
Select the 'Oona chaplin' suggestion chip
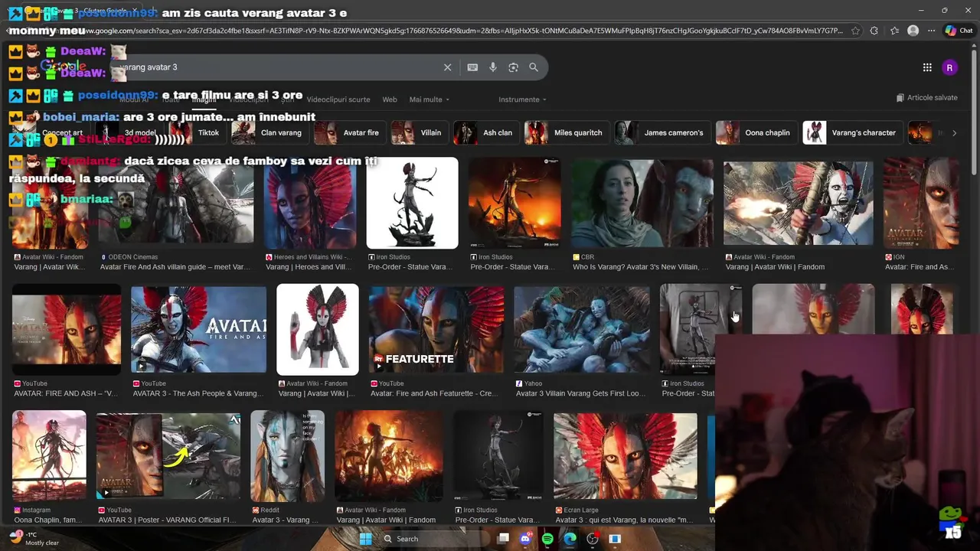point(755,132)
